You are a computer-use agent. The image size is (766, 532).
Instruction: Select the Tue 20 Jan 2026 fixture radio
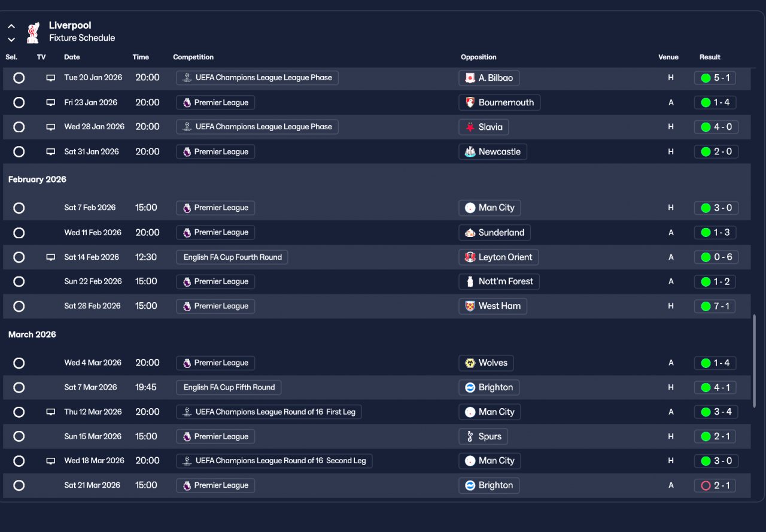pos(19,78)
